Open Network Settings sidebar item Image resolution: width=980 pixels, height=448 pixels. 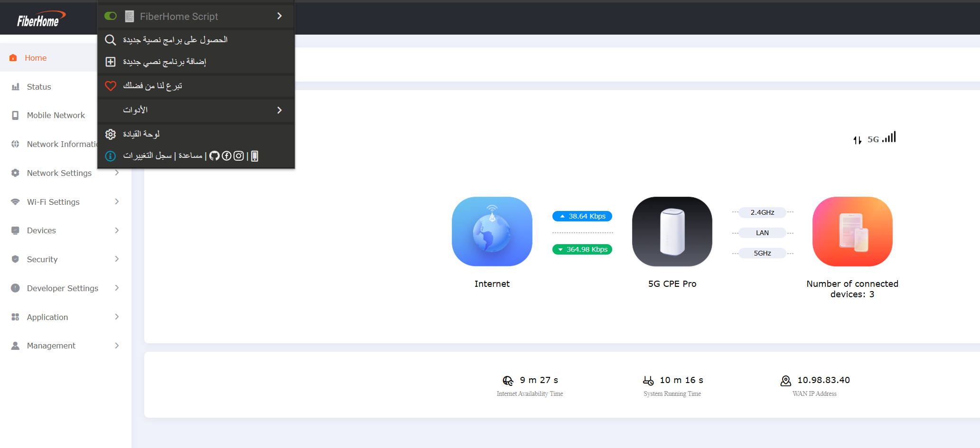pos(59,173)
